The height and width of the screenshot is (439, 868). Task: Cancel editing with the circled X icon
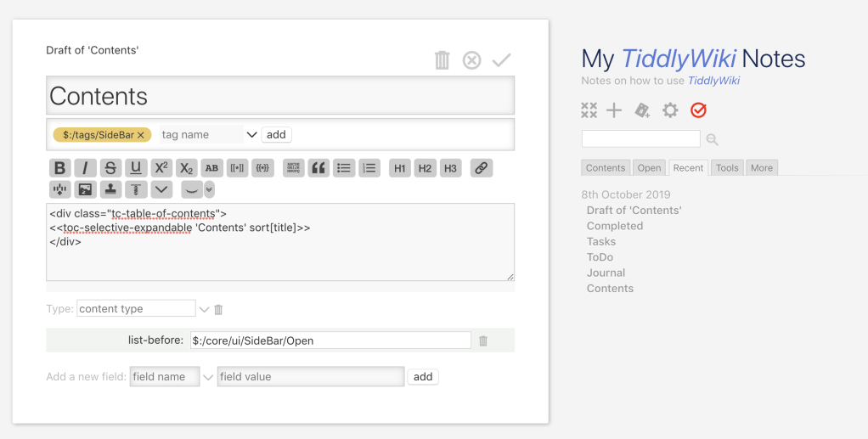[x=471, y=60]
